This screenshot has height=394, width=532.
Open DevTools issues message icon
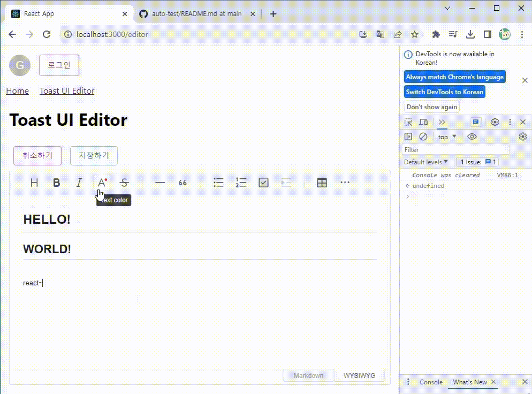pos(476,122)
